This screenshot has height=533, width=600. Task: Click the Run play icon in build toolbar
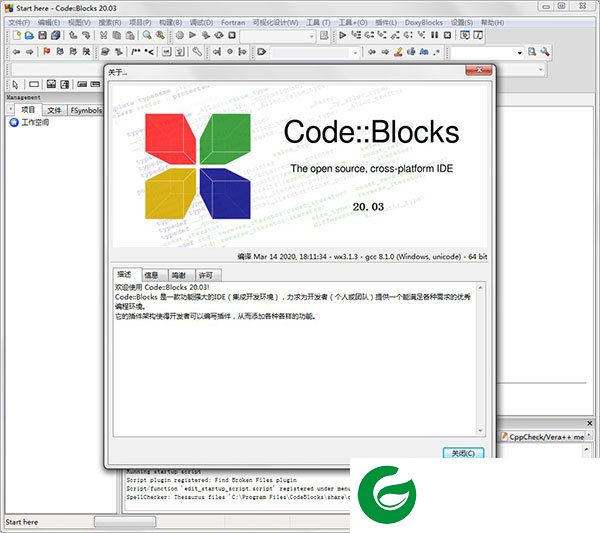[x=192, y=36]
